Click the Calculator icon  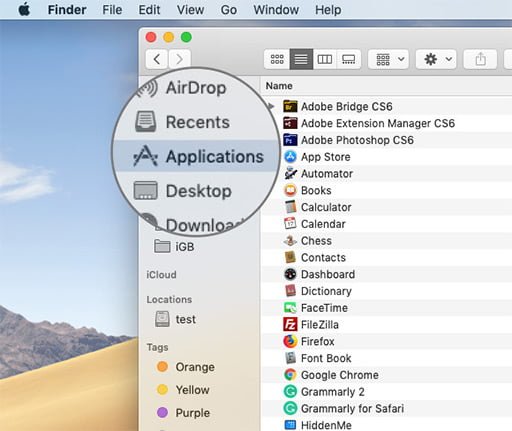pyautogui.click(x=290, y=207)
